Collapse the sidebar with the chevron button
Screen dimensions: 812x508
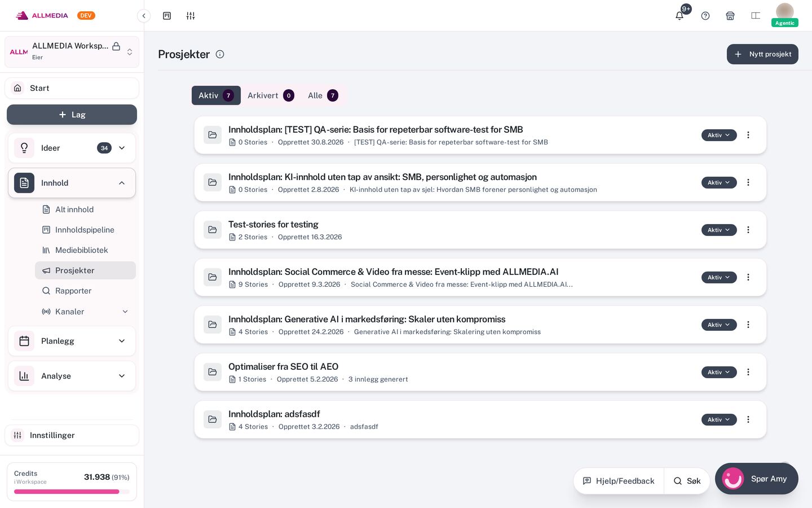click(x=144, y=16)
